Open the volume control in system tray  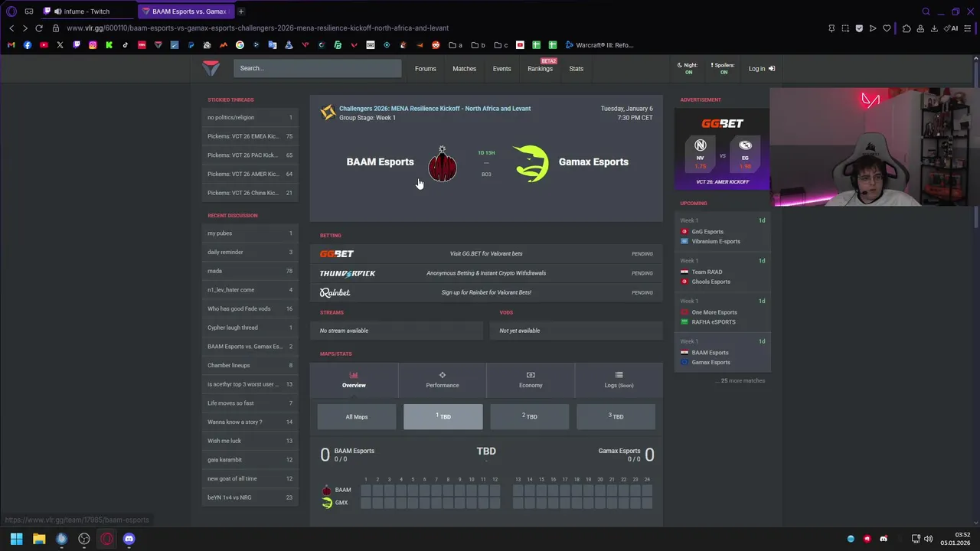coord(929,539)
